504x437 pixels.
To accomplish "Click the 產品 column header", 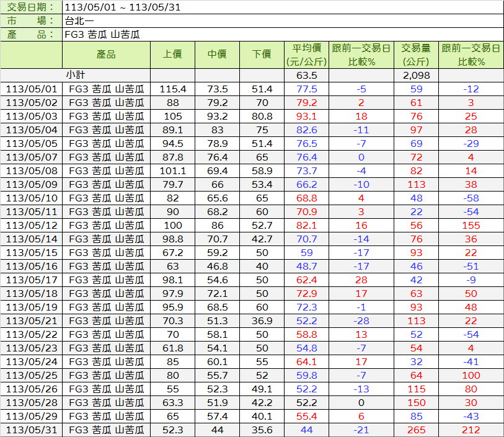I will coord(106,55).
